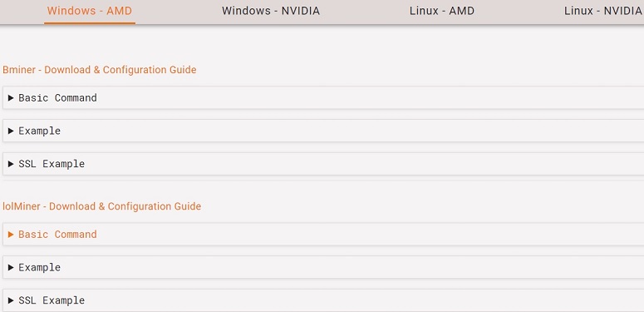
Task: Click the divider line below Bminer SSL Example
Action: (x=323, y=180)
